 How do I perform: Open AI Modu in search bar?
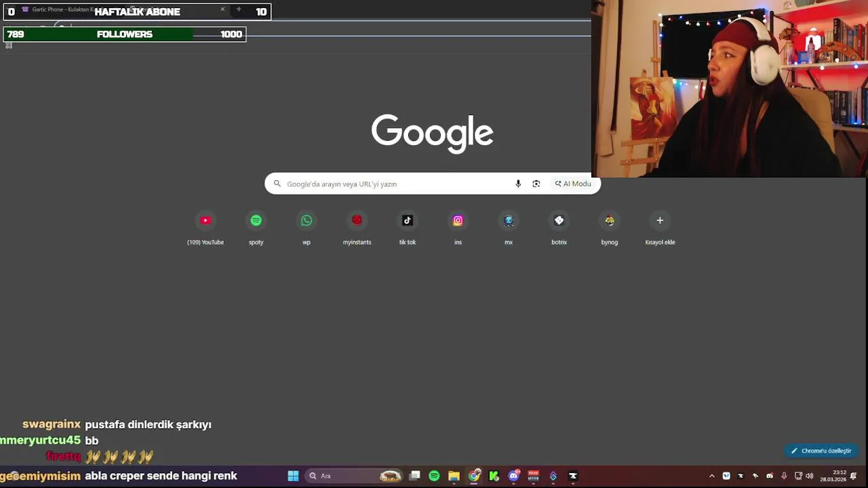(573, 184)
